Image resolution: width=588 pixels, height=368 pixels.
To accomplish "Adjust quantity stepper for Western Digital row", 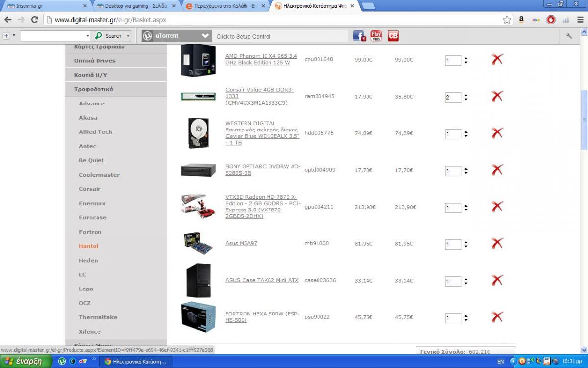I will click(465, 134).
